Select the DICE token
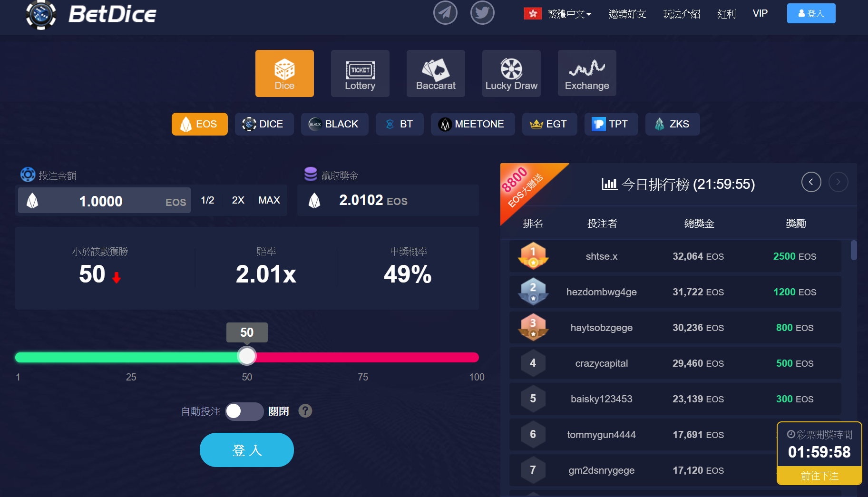The width and height of the screenshot is (868, 497). (x=264, y=124)
